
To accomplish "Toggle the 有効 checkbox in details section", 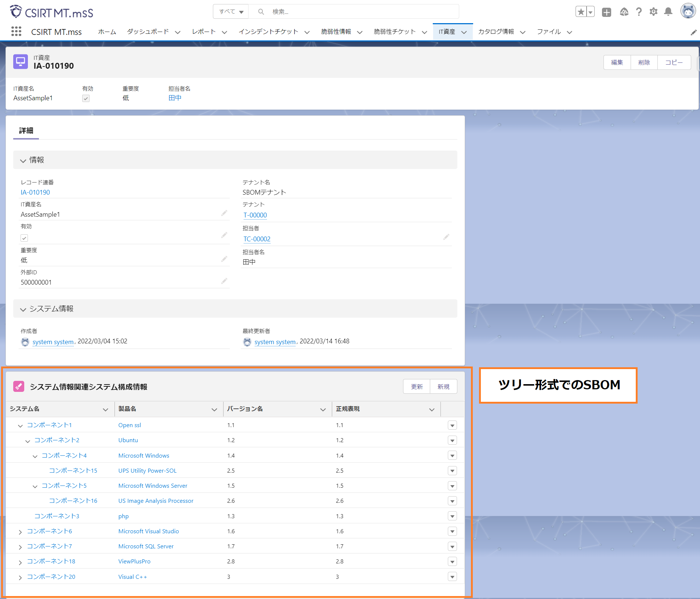I will pyautogui.click(x=24, y=238).
